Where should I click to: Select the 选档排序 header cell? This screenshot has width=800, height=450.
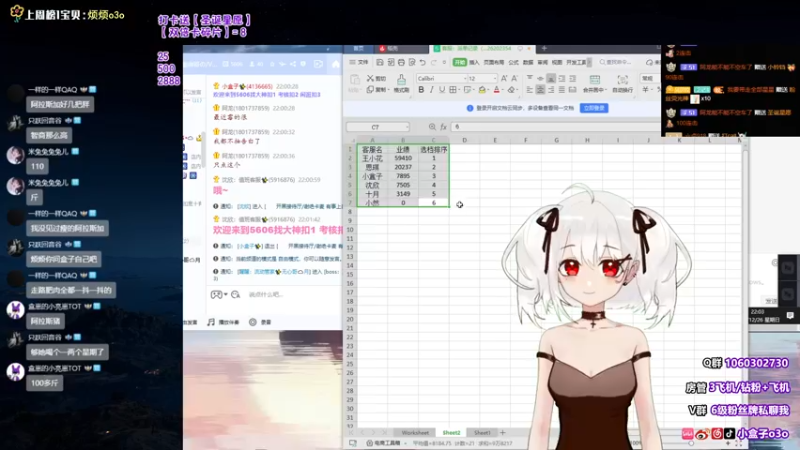434,149
